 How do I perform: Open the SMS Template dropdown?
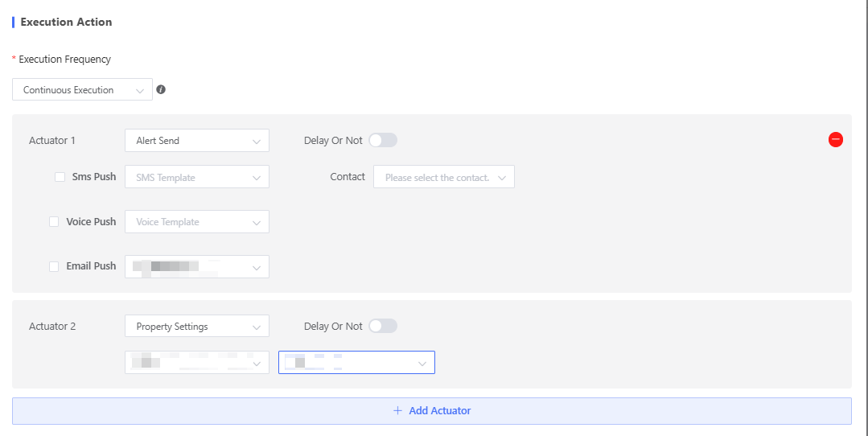196,178
